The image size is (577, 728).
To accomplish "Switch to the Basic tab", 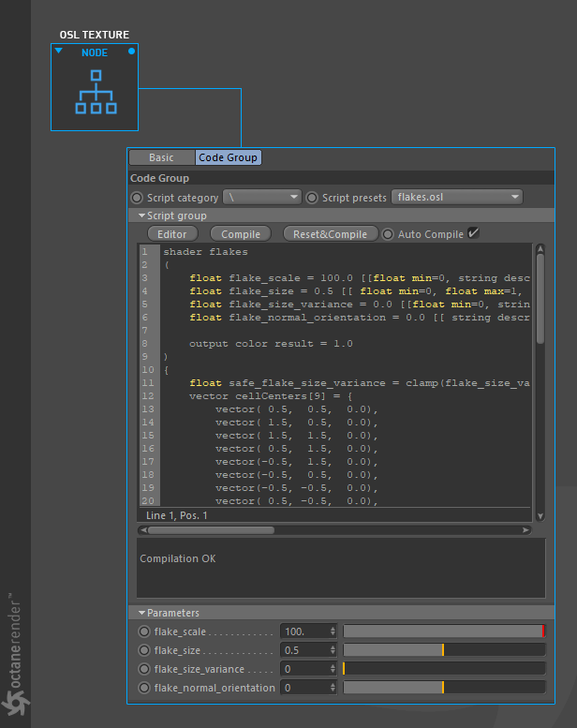I will point(161,157).
